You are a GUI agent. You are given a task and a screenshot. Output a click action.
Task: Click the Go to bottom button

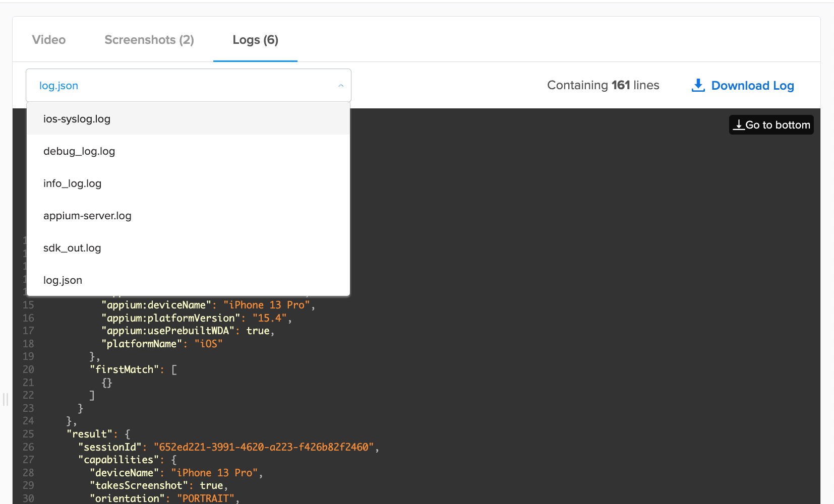point(771,124)
